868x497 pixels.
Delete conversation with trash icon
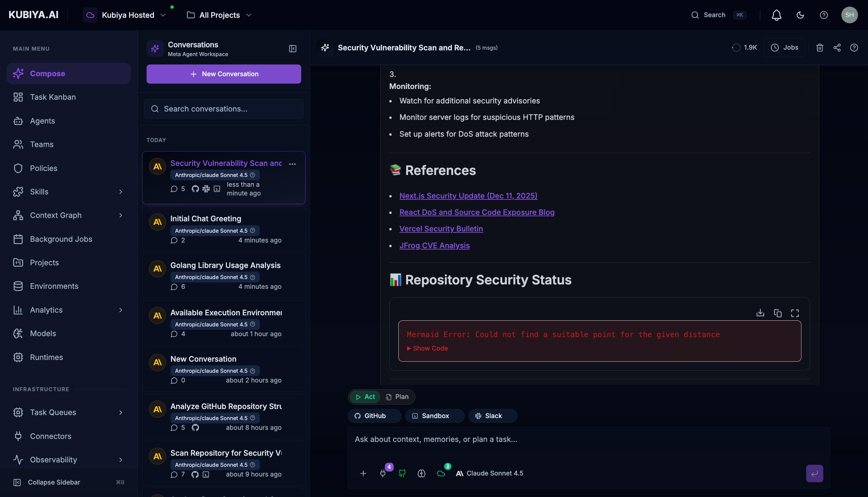820,48
